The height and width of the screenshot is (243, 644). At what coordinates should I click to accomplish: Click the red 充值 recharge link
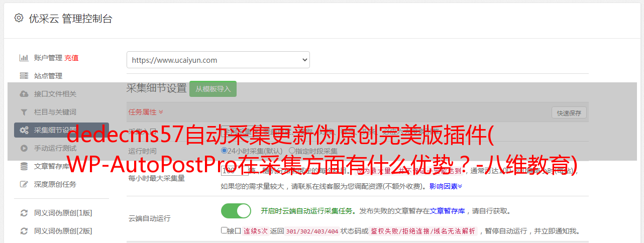pyautogui.click(x=71, y=58)
